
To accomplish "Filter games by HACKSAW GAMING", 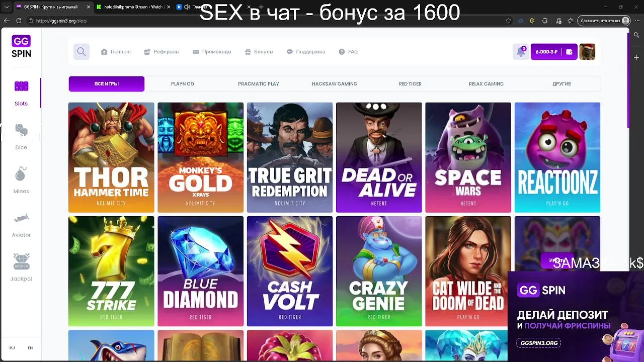I will [335, 84].
